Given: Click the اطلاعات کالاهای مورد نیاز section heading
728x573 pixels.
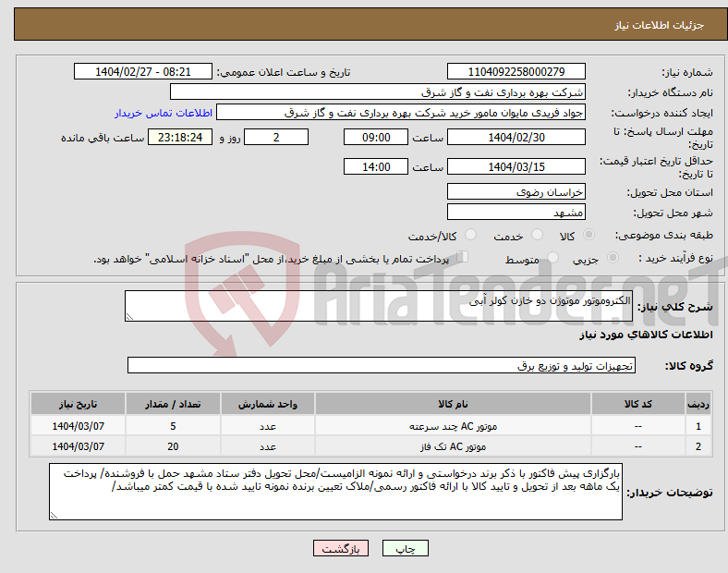Looking at the screenshot, I should (x=646, y=335).
